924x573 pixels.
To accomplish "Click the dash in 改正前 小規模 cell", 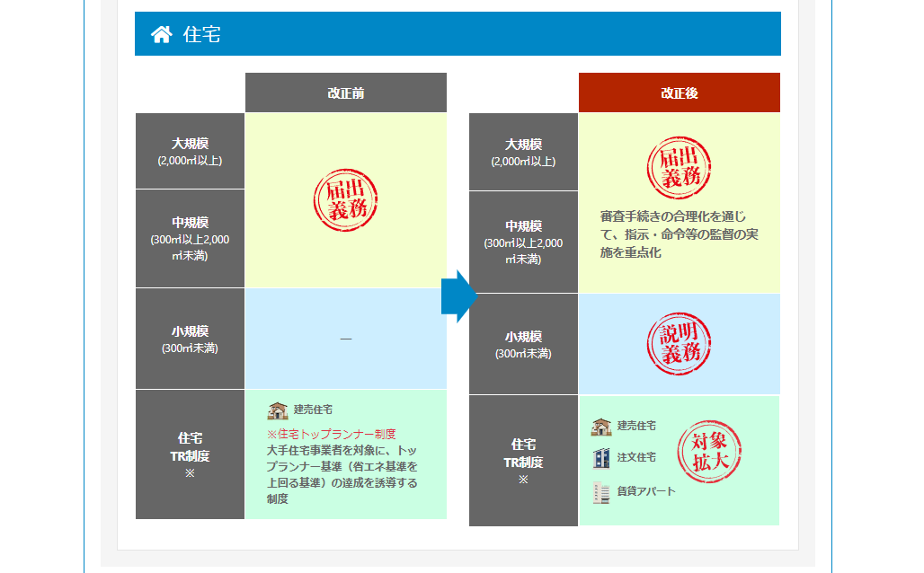I will click(345, 339).
